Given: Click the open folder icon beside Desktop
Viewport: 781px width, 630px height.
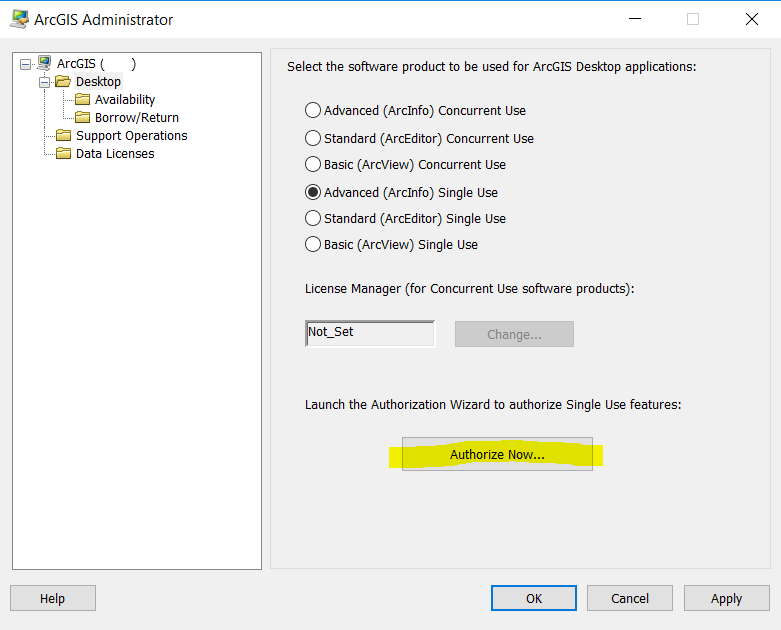Looking at the screenshot, I should pyautogui.click(x=63, y=81).
